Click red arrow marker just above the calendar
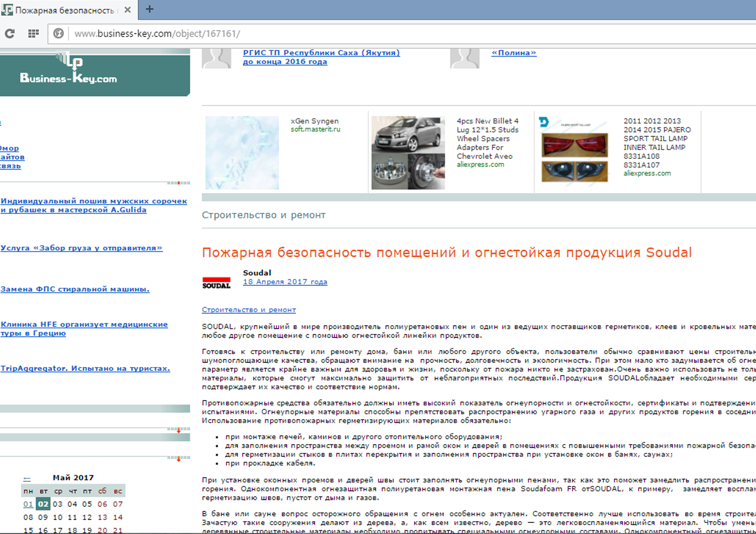The image size is (756, 534). coord(178,459)
